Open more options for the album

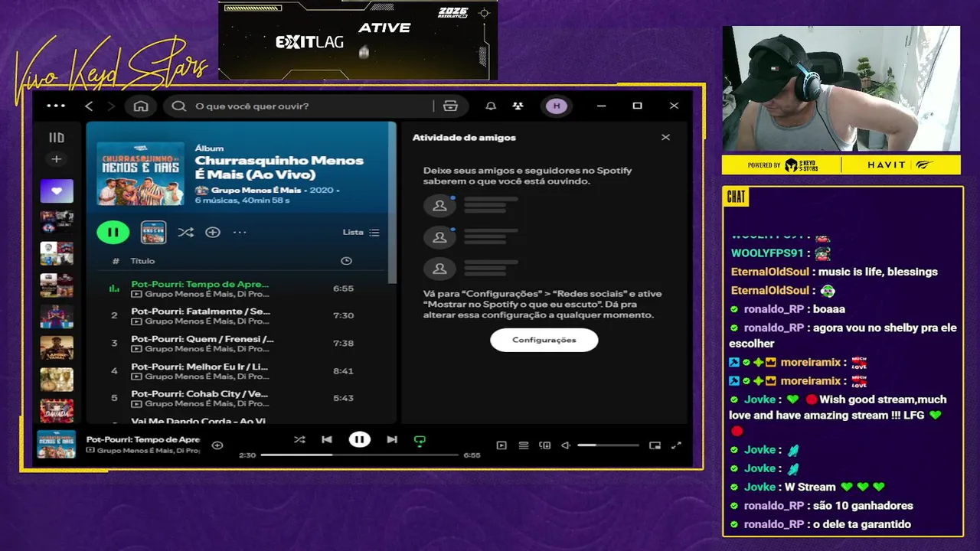[240, 232]
